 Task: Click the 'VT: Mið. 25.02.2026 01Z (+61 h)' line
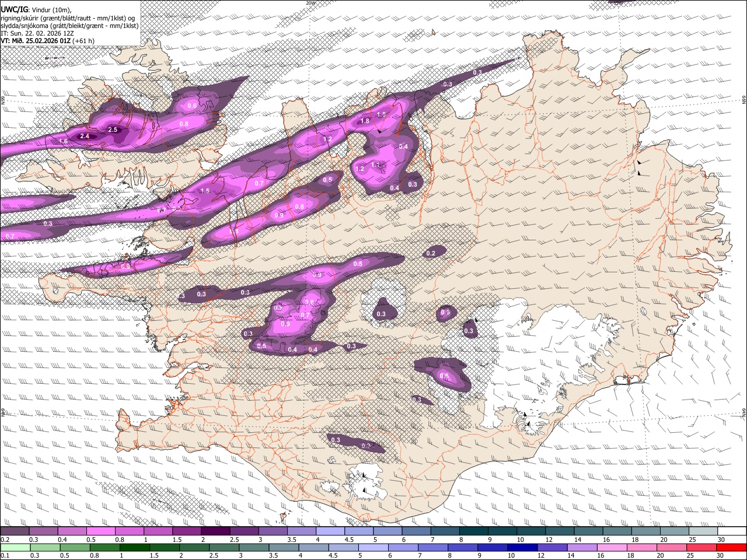click(47, 41)
